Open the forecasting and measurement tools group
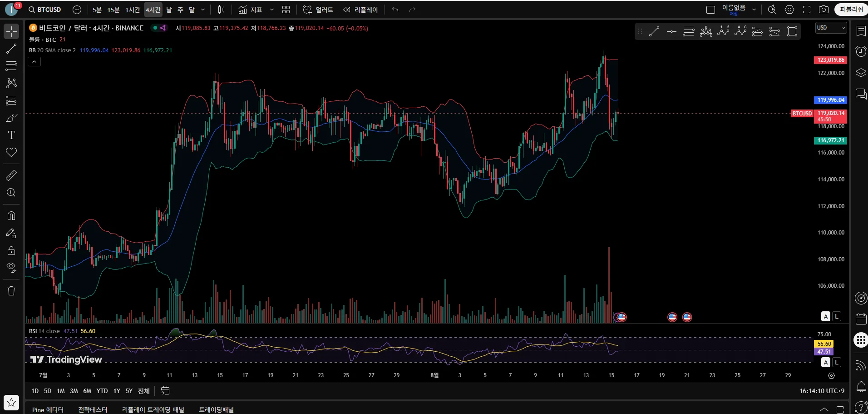 [11, 100]
